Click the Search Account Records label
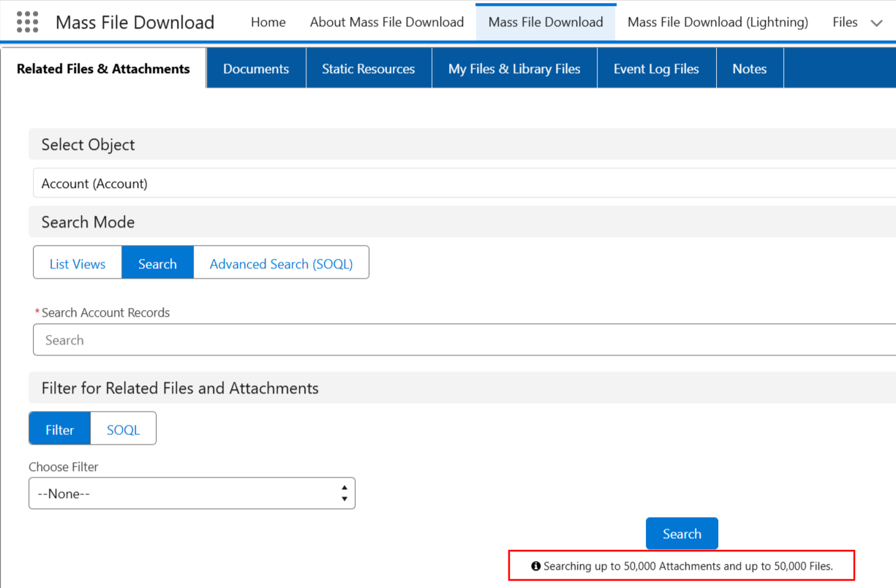This screenshot has width=896, height=588. (x=105, y=312)
